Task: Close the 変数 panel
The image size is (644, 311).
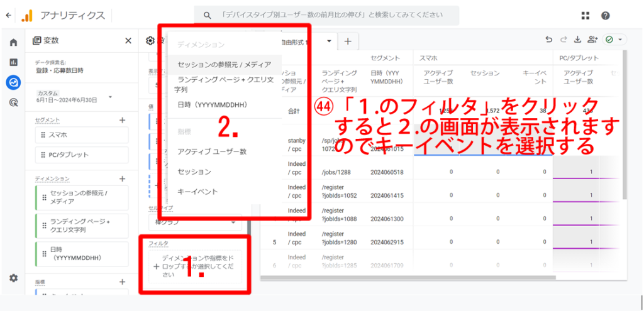Action: click(x=128, y=41)
